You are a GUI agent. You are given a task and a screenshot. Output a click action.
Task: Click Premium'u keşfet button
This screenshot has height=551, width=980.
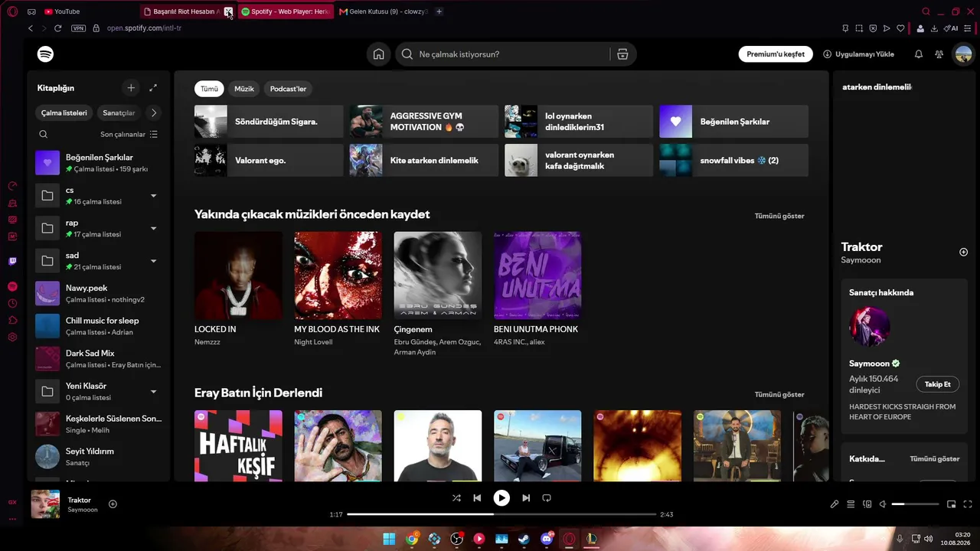(776, 54)
